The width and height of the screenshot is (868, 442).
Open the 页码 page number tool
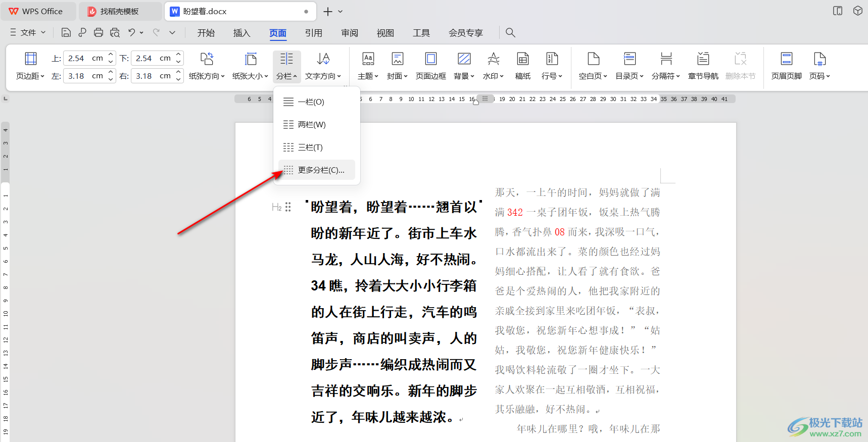click(819, 66)
